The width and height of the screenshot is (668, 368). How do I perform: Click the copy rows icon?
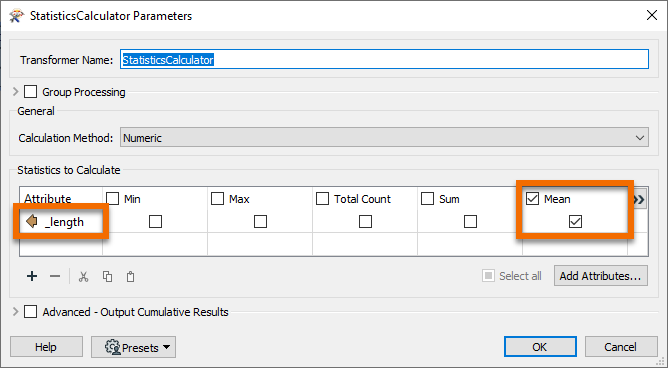[x=107, y=277]
